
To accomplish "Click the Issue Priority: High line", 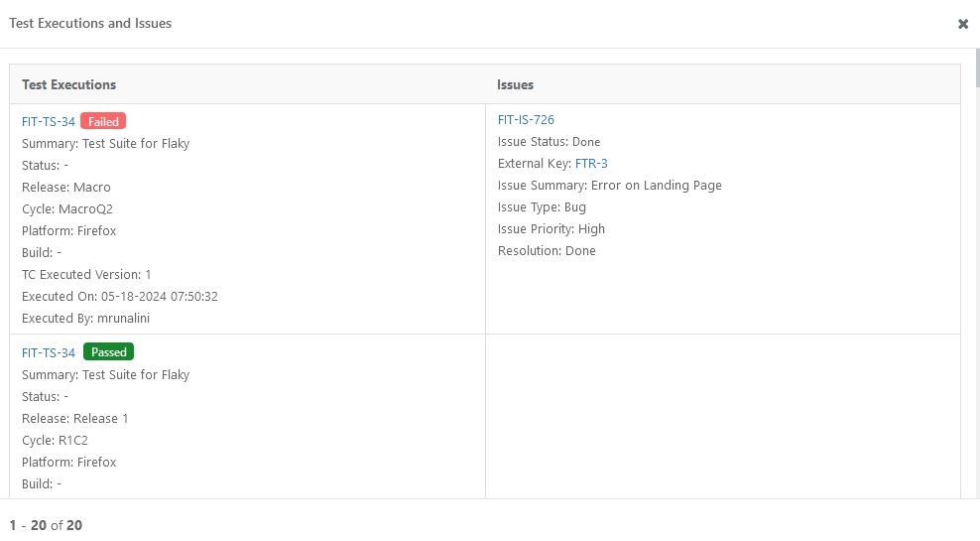I will 551,229.
